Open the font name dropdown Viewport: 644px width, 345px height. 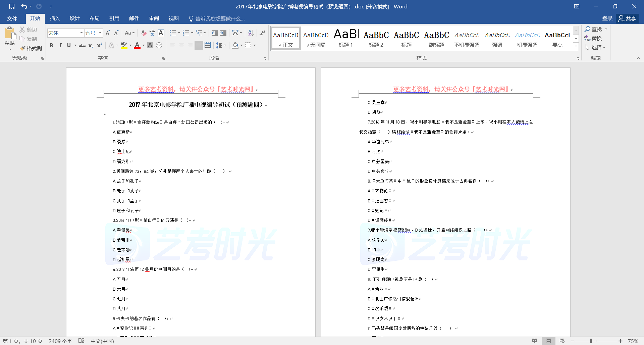pyautogui.click(x=81, y=33)
